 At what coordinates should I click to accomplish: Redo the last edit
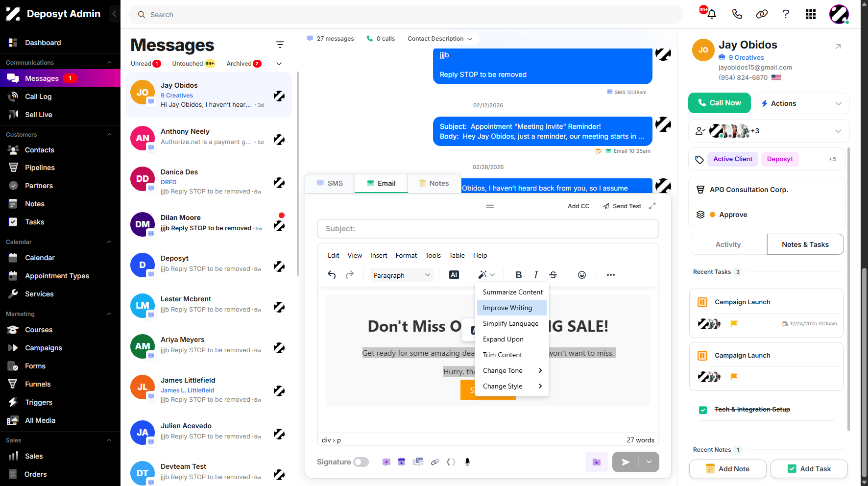tap(350, 275)
